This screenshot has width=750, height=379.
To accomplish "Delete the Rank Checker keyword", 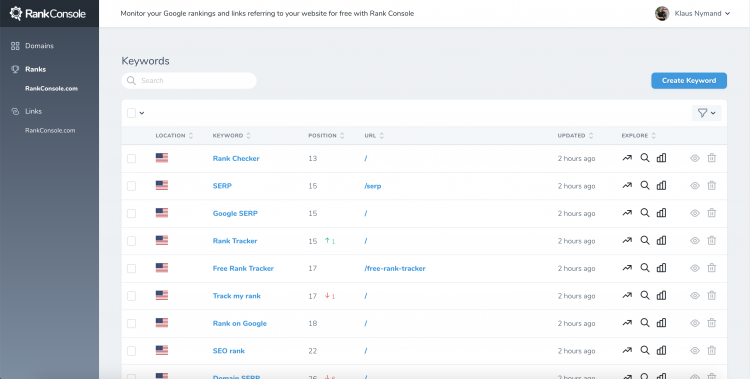I will tap(712, 158).
